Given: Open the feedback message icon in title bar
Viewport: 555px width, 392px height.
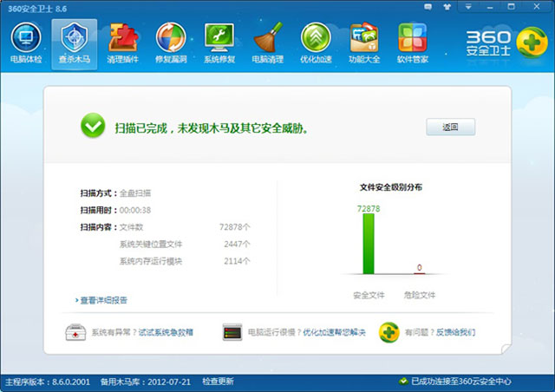Looking at the screenshot, I should click(428, 7).
